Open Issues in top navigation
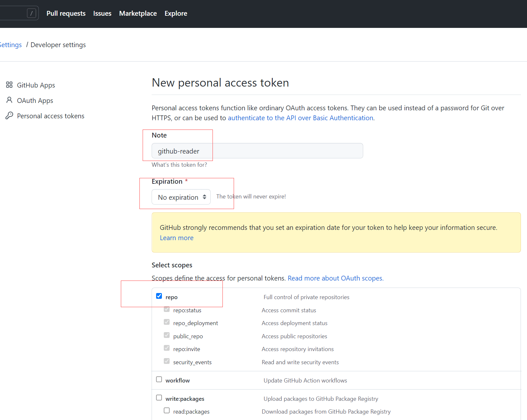Viewport: 527px width, 420px height. click(102, 13)
